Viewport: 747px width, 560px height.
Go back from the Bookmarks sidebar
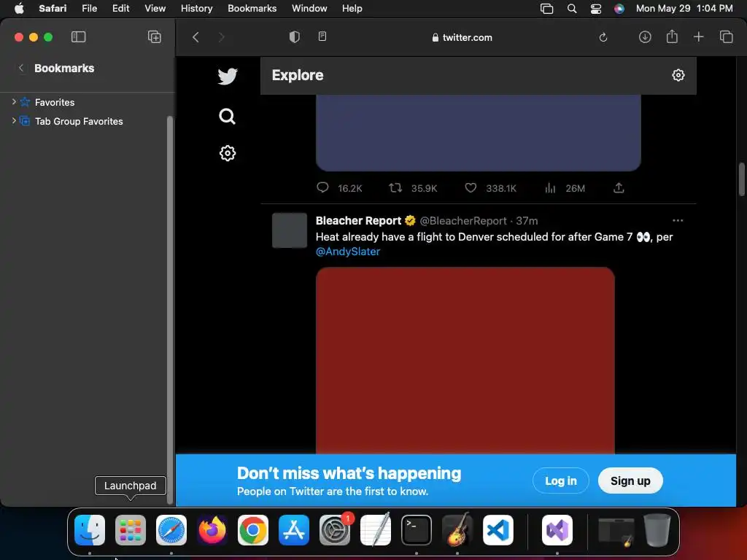point(21,68)
